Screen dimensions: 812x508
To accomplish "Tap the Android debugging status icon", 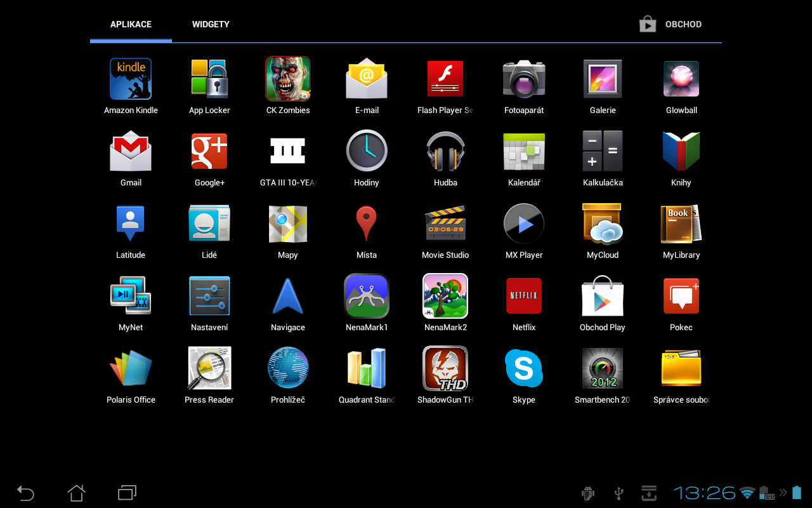I will click(x=588, y=493).
